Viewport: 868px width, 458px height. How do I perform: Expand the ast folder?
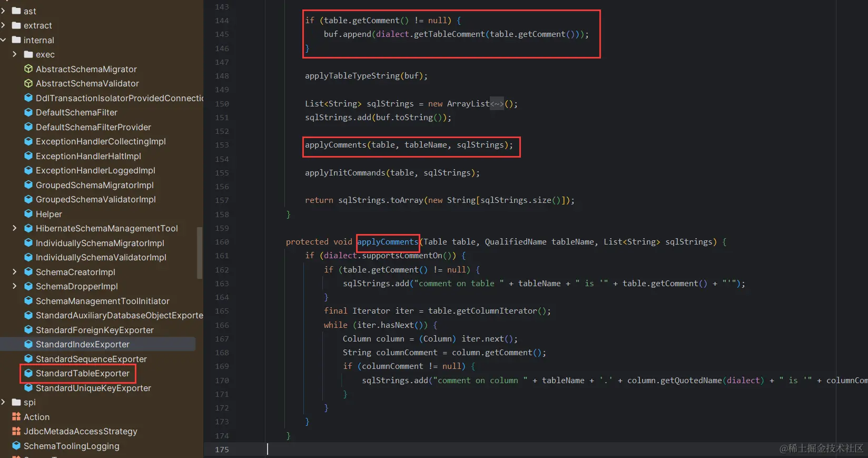coord(3,11)
